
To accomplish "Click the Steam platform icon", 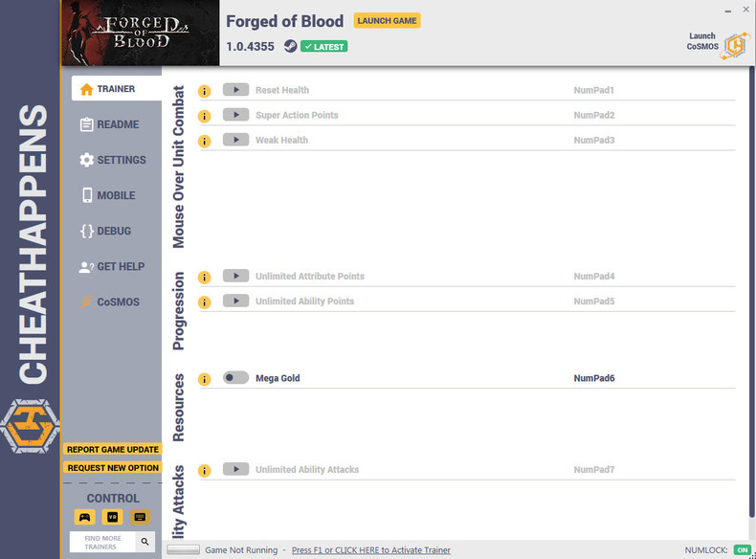I will pos(290,46).
